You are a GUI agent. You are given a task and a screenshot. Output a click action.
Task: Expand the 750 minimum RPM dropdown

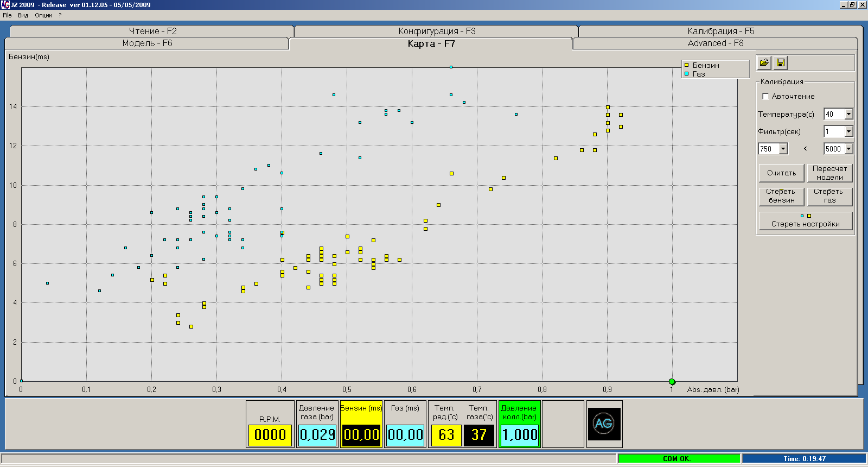783,149
